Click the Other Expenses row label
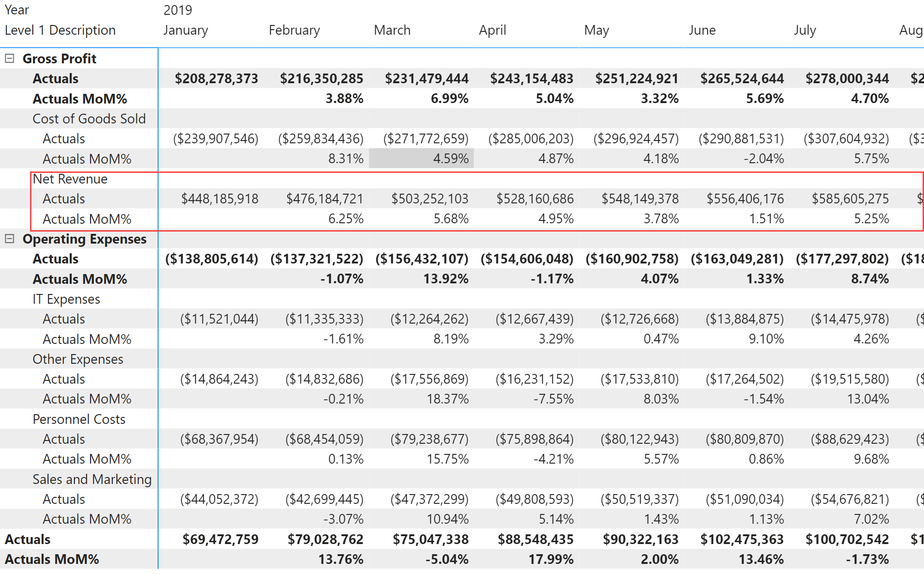The width and height of the screenshot is (924, 575). pyautogui.click(x=78, y=359)
